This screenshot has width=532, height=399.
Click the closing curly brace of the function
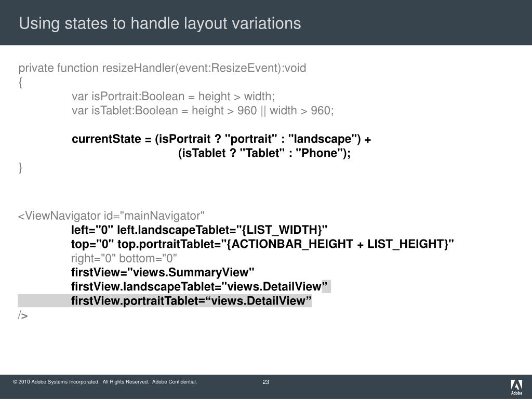(x=20, y=168)
